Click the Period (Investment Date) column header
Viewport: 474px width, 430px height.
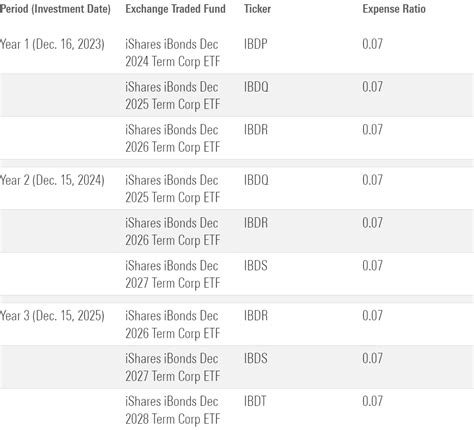(55, 9)
